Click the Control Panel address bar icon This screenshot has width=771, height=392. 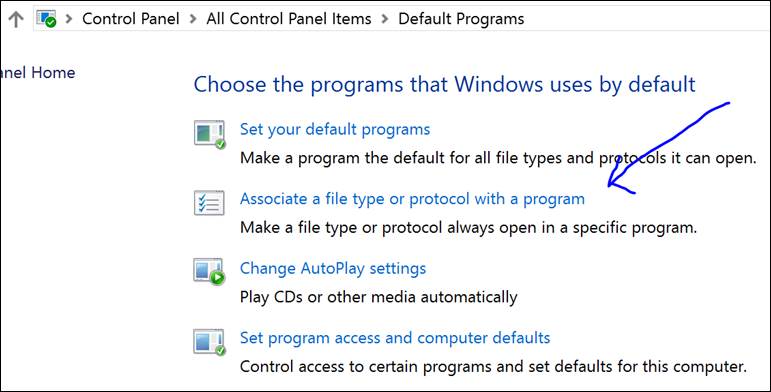[46, 19]
